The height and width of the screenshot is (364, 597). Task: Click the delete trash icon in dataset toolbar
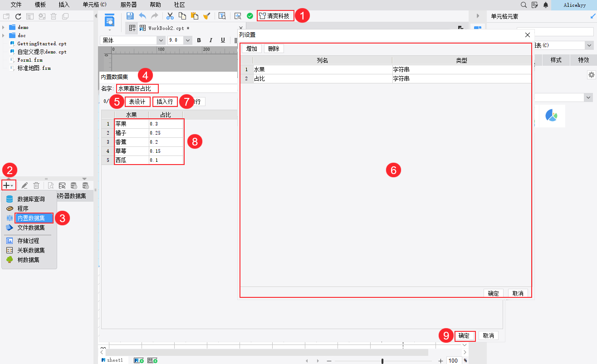pos(36,185)
